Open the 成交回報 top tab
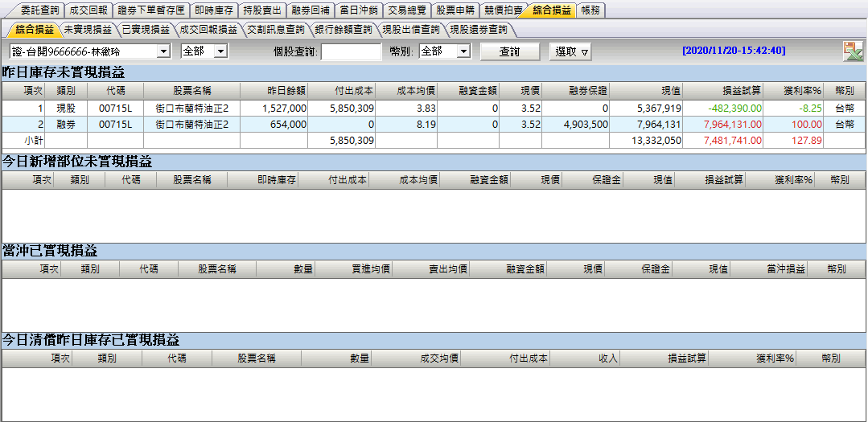868x422 pixels. [89, 10]
